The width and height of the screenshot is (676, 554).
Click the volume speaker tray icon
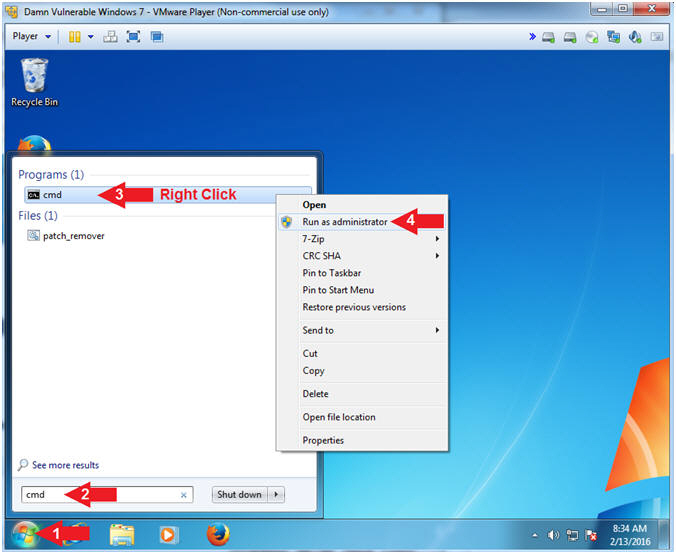click(553, 535)
